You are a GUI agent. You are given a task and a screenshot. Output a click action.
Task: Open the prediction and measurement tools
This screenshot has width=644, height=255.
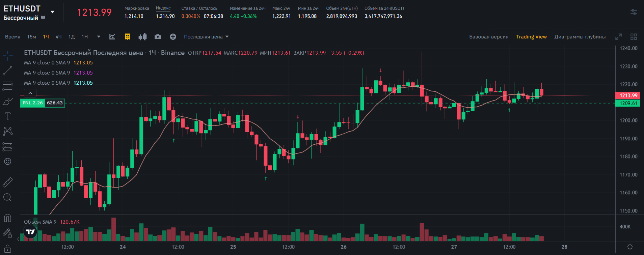7,146
